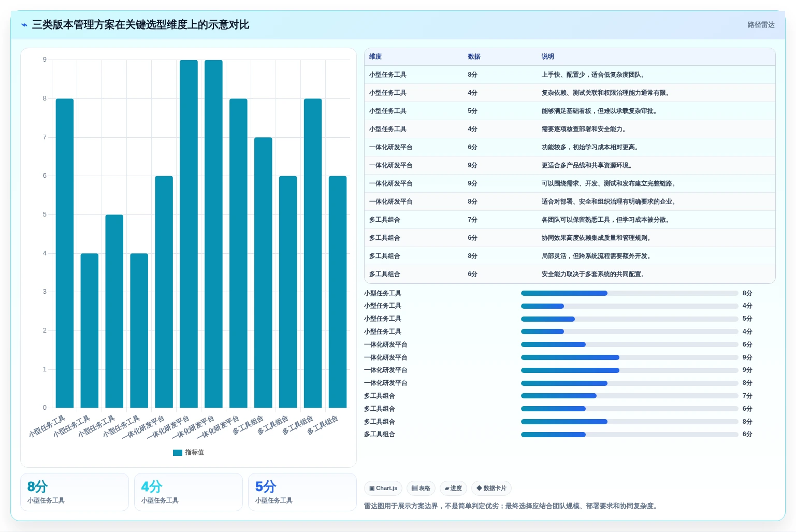The width and height of the screenshot is (796, 532).
Task: Click the cell 安全能力取决于多套系统的共同配置。
Action: pyautogui.click(x=594, y=275)
